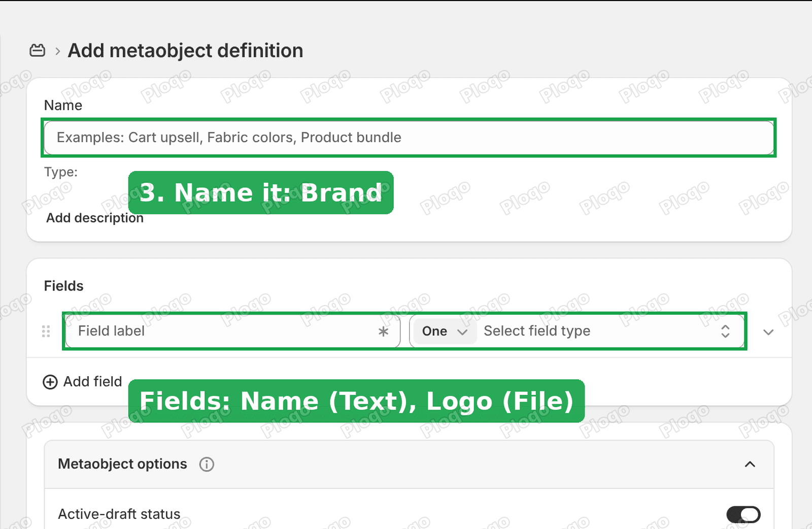Click the Field label input

pos(233,331)
